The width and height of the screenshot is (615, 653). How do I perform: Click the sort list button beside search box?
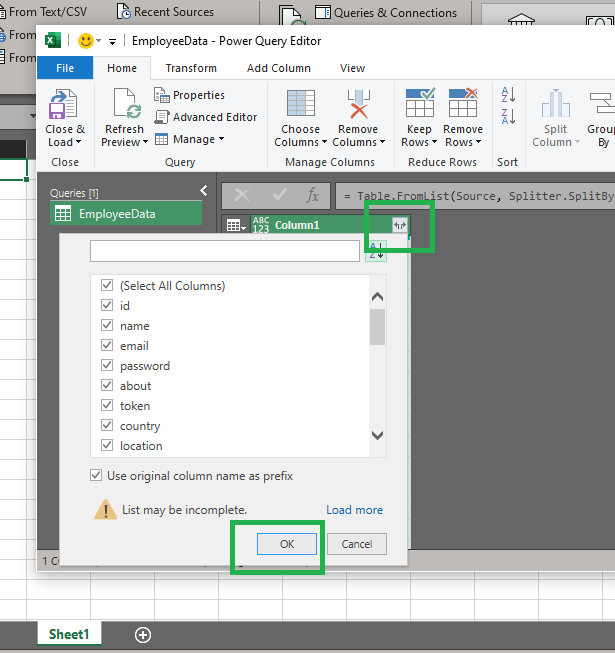(376, 251)
